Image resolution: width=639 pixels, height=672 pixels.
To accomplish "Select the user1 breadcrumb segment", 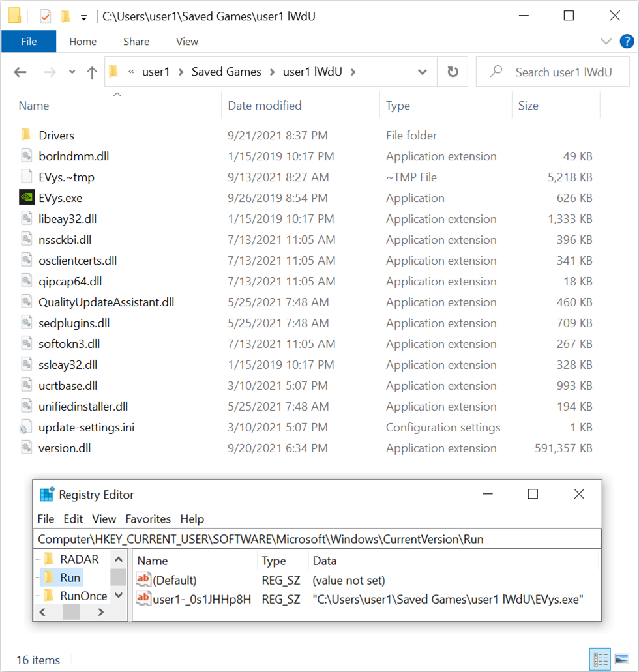I will pos(156,72).
